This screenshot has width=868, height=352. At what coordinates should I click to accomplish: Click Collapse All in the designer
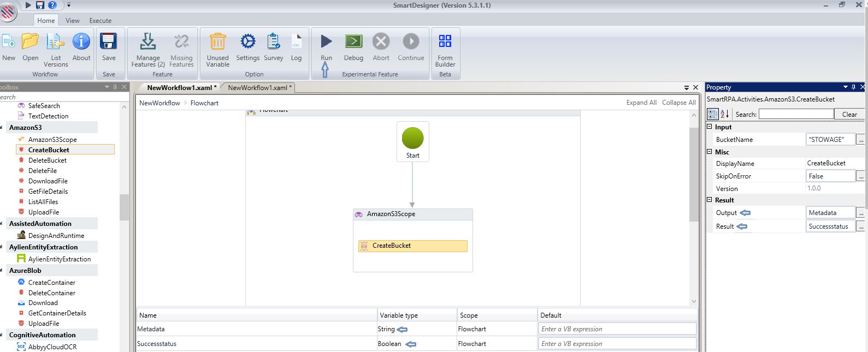click(x=678, y=103)
